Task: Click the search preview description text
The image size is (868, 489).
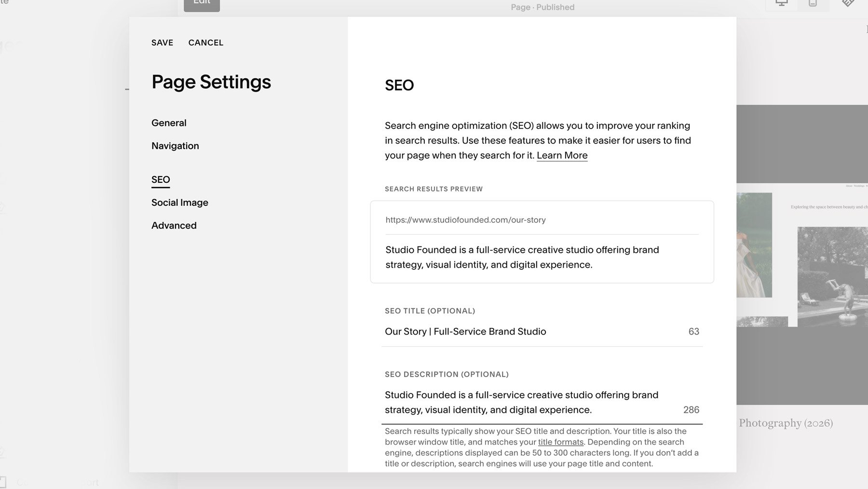Action: click(x=522, y=257)
